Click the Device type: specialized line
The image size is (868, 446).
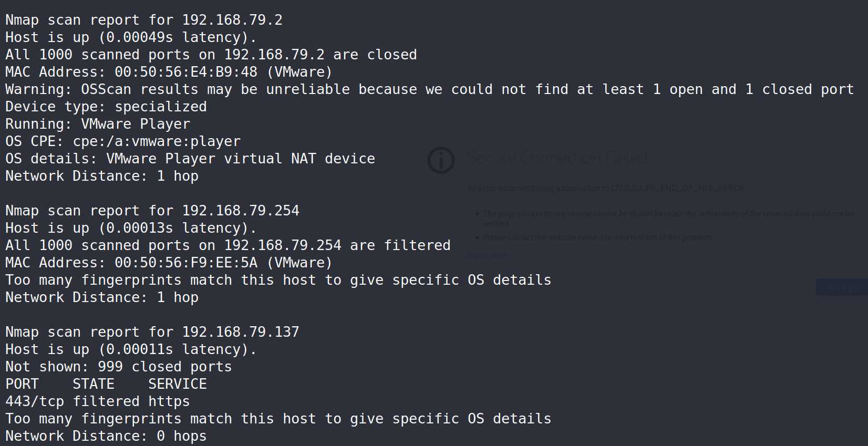coord(106,107)
